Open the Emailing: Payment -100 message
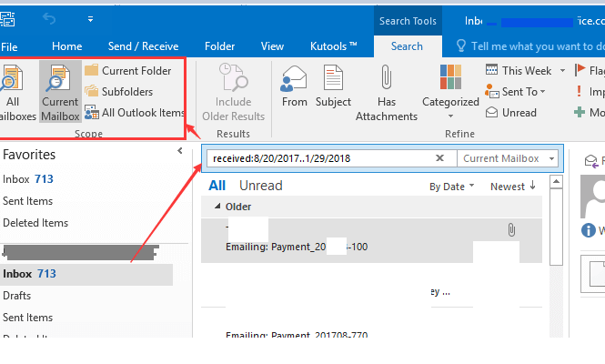The image size is (605, 364). click(x=371, y=240)
